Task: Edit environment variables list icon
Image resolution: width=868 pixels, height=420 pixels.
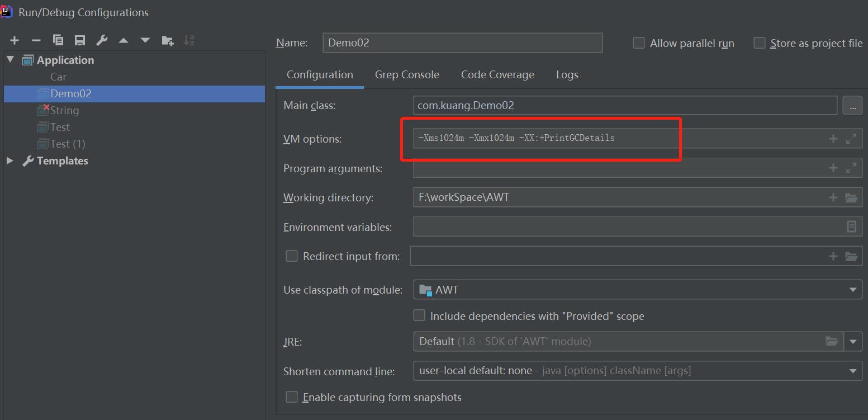Action: (x=851, y=226)
